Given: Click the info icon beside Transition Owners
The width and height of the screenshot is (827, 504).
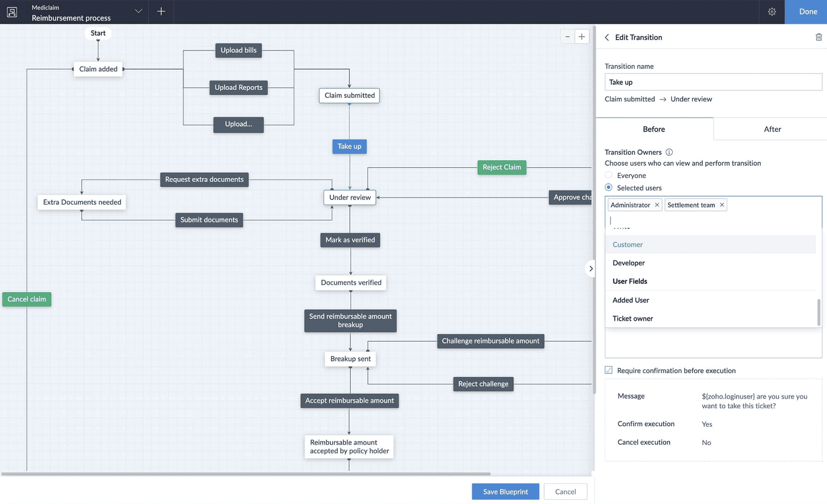Looking at the screenshot, I should point(670,152).
